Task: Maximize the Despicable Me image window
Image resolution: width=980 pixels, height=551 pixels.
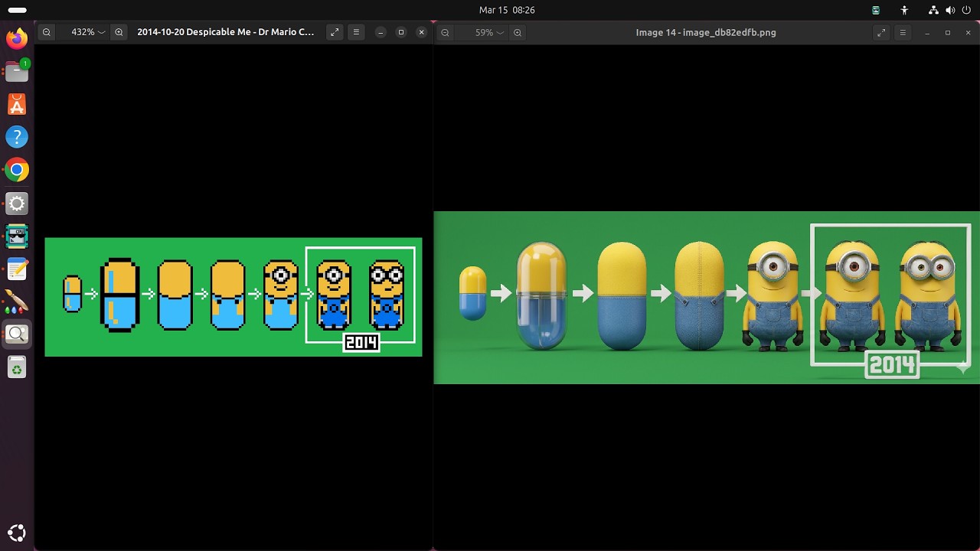Action: click(x=400, y=32)
